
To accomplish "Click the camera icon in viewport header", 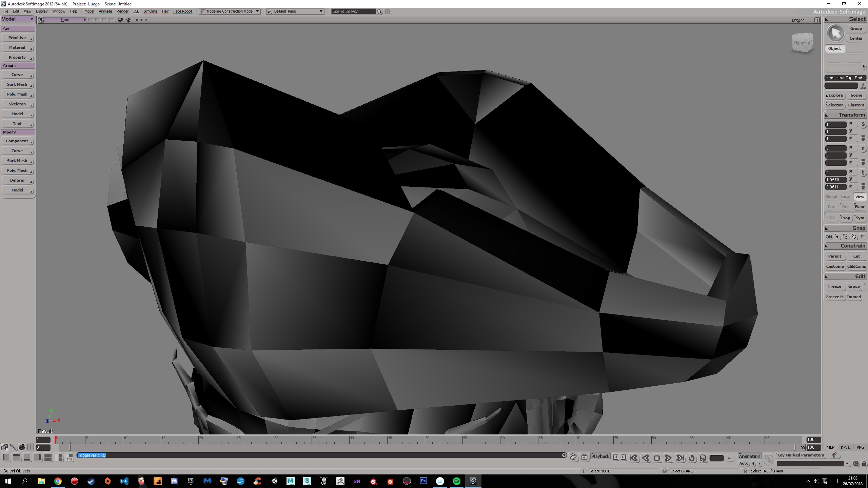I will [x=120, y=20].
